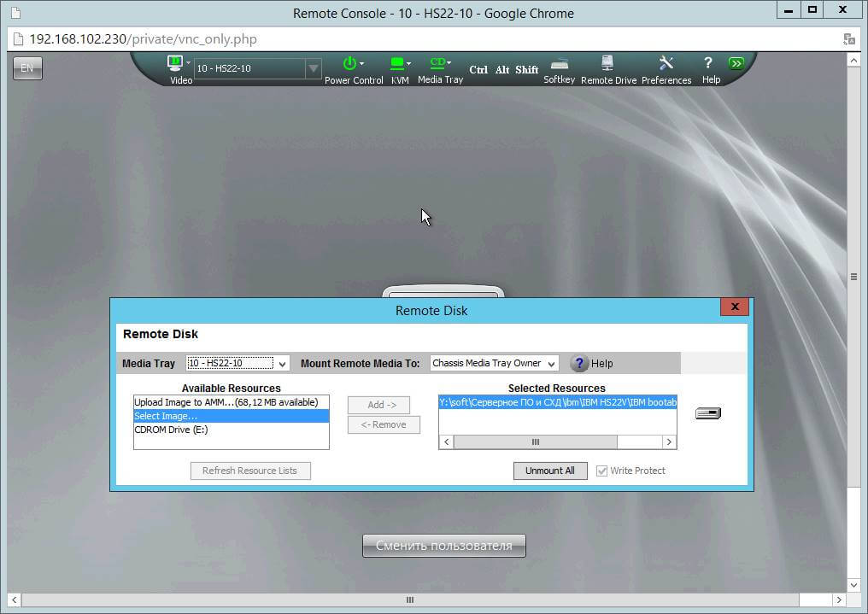868x614 pixels.
Task: Toggle the Alt key
Action: [502, 70]
